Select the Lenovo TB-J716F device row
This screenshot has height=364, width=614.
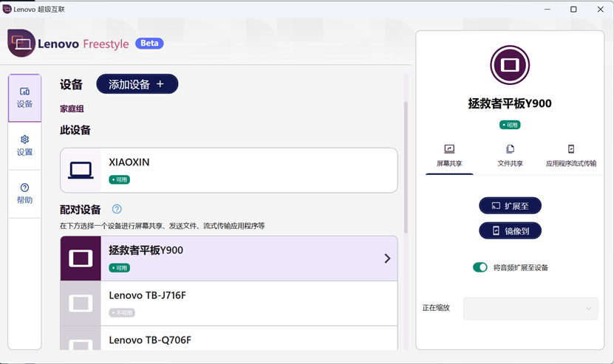[x=229, y=303]
